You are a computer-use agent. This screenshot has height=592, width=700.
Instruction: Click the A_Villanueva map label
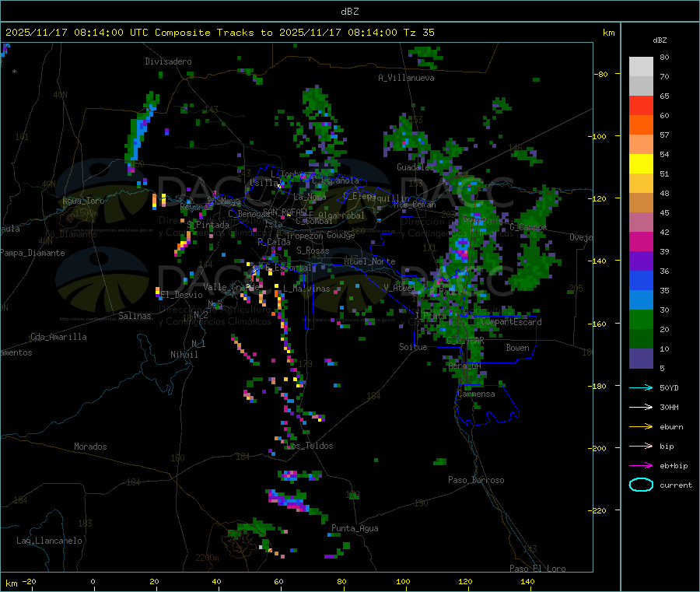tap(406, 78)
